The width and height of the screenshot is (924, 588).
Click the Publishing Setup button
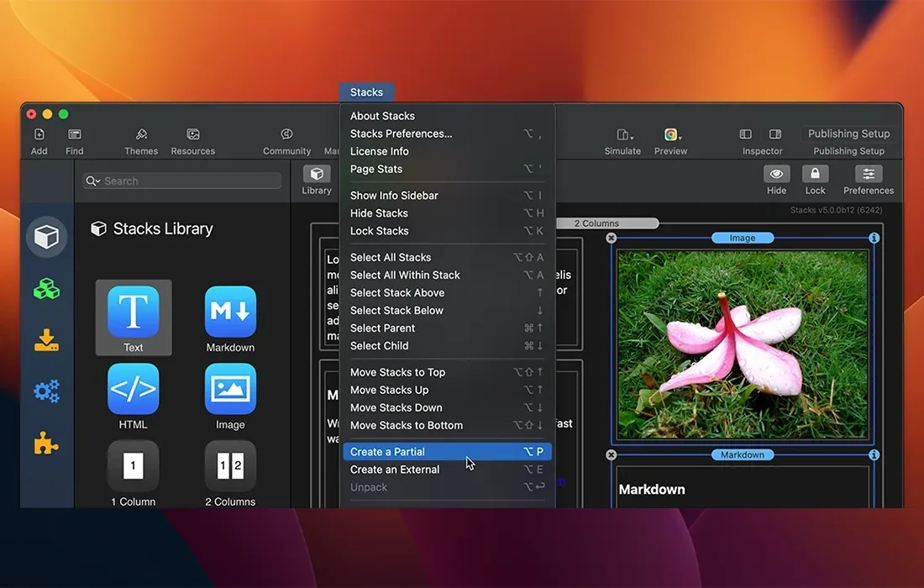848,133
